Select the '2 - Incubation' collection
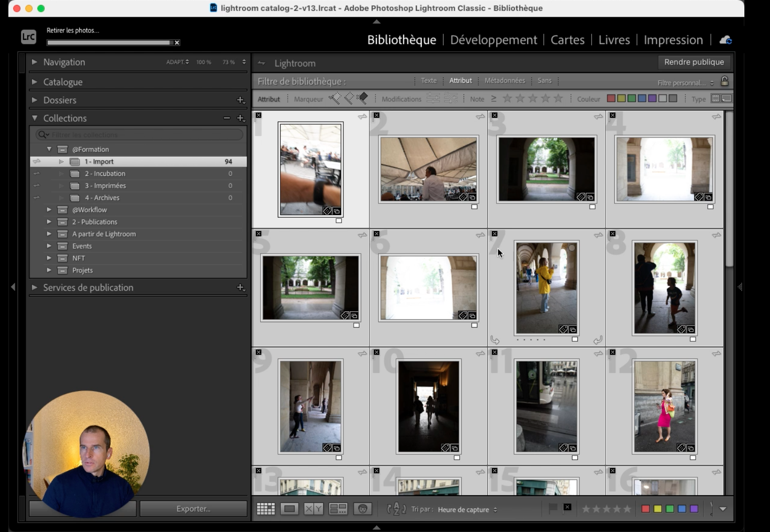 [105, 174]
